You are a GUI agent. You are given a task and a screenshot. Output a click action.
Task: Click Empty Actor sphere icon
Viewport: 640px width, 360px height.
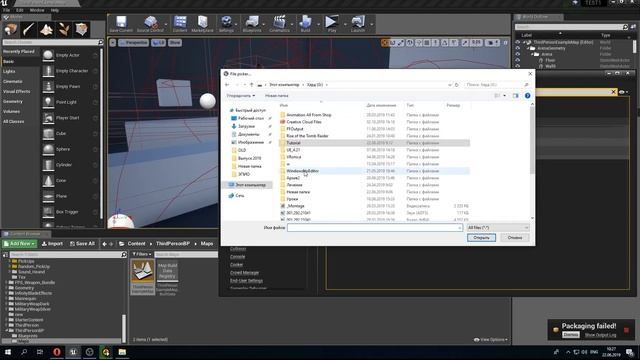(48, 55)
